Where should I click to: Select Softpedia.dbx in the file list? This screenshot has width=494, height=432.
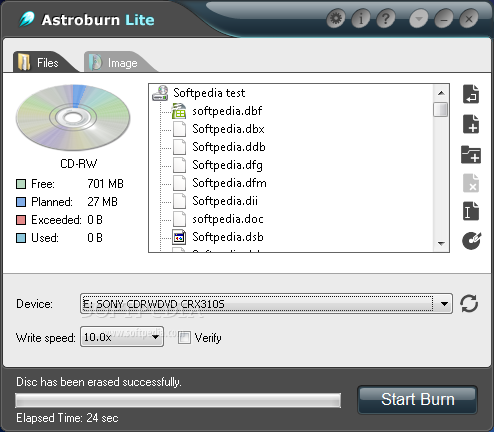tap(228, 129)
